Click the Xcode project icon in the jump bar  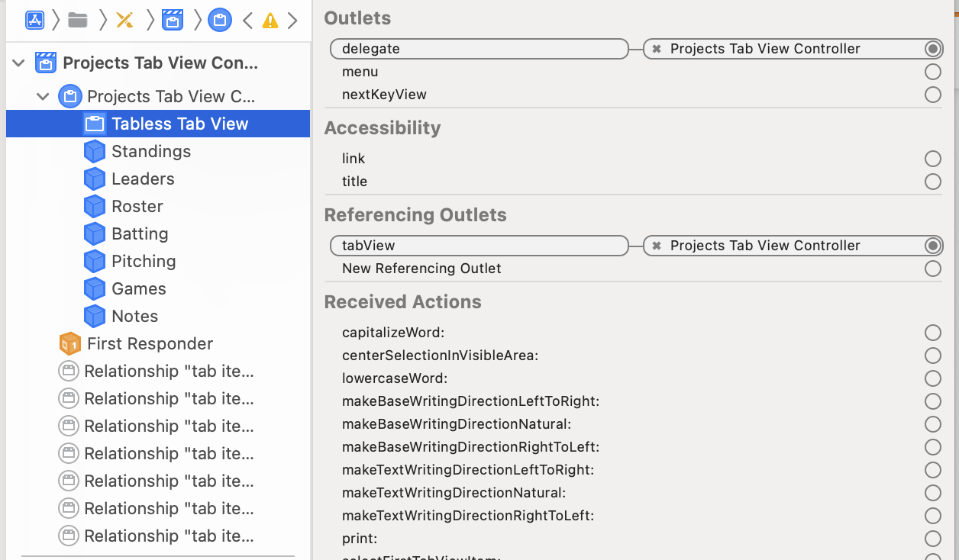pyautogui.click(x=34, y=20)
